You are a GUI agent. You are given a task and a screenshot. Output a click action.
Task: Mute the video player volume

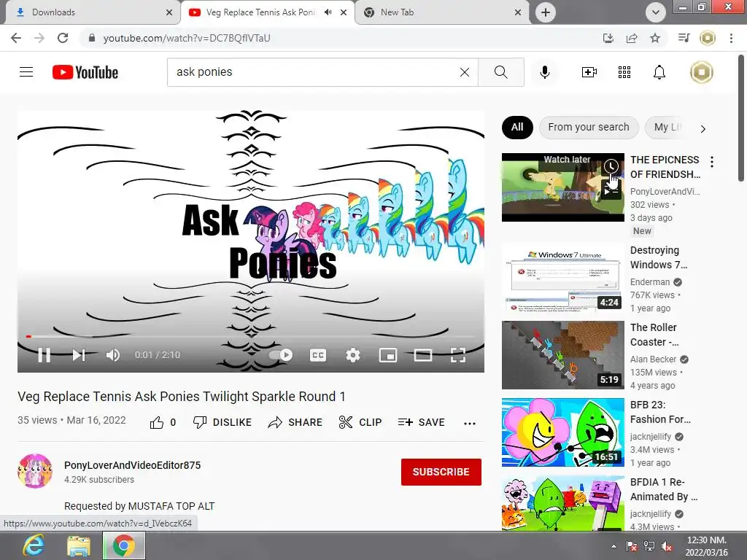click(x=113, y=355)
